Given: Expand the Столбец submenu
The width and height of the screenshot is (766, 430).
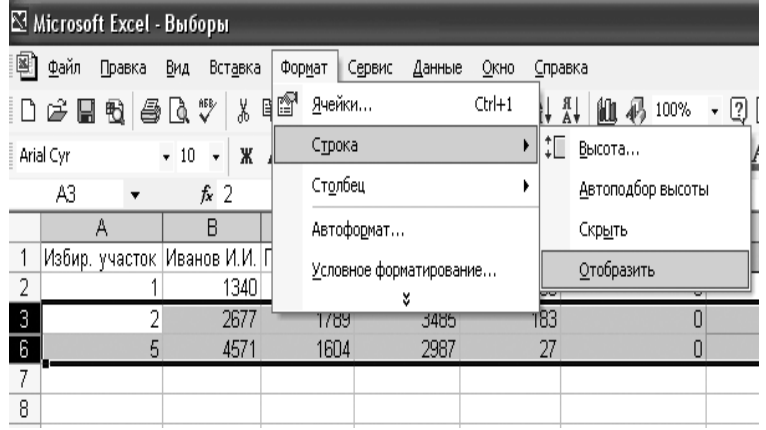Looking at the screenshot, I should click(406, 186).
